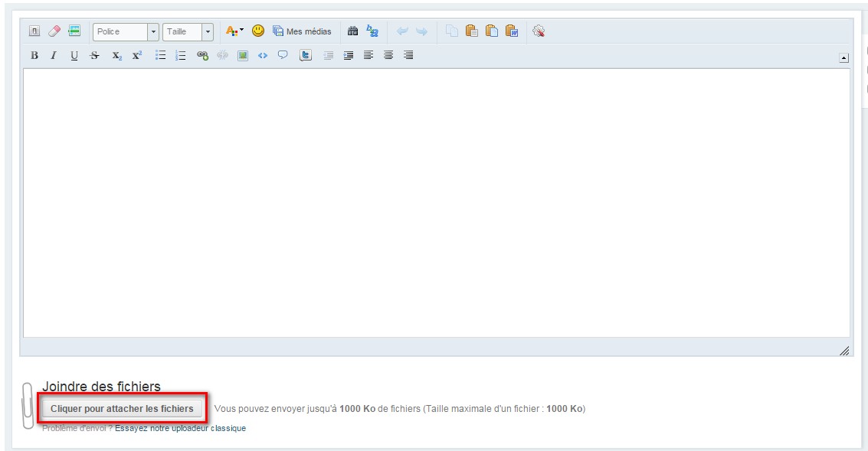Image resolution: width=868 pixels, height=451 pixels.
Task: Click the paste from Word icon
Action: click(512, 31)
